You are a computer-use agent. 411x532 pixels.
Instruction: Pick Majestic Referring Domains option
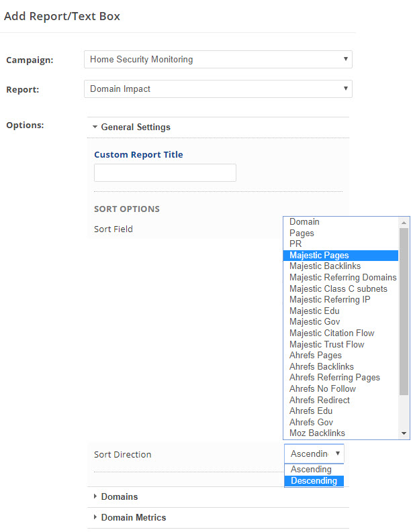(342, 278)
